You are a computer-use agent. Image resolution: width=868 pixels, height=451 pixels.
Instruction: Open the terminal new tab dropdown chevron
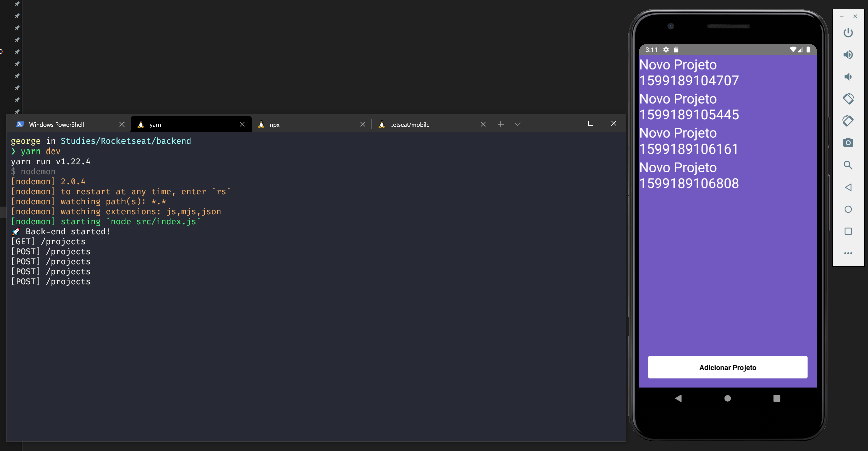(x=517, y=124)
